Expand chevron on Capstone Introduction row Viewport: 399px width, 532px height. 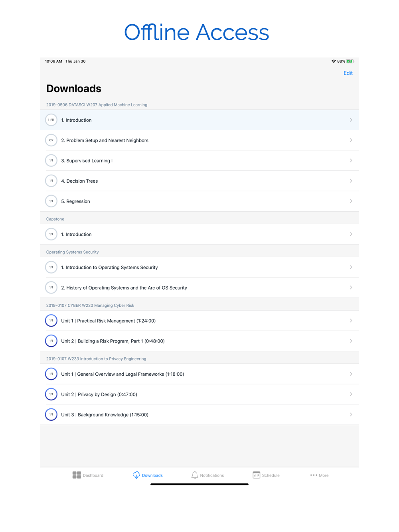351,234
